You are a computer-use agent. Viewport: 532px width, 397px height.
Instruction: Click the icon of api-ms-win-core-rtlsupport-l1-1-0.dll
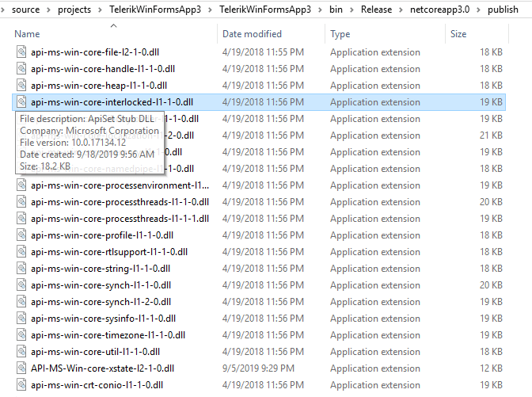click(21, 252)
